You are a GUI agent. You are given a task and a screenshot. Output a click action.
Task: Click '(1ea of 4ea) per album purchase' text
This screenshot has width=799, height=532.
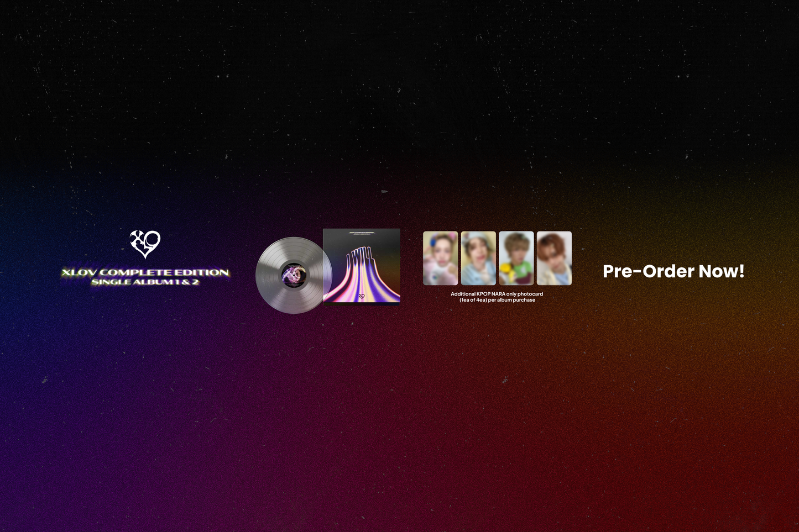[x=497, y=300]
